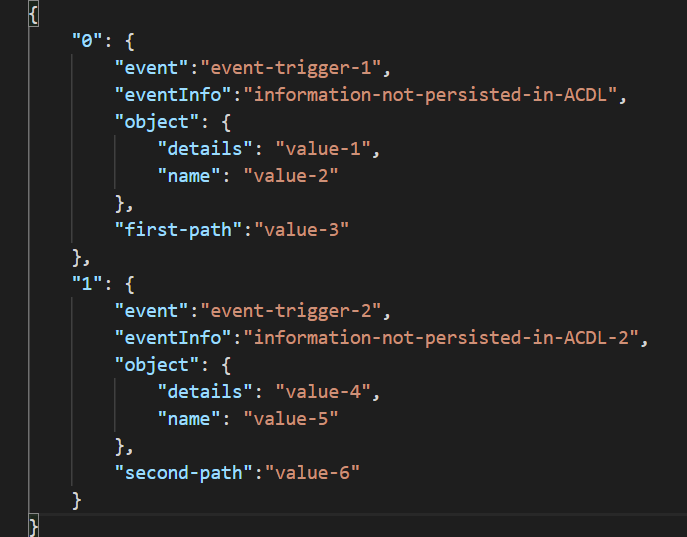Click the opening brace on first line
The image size is (687, 537).
coord(33,14)
